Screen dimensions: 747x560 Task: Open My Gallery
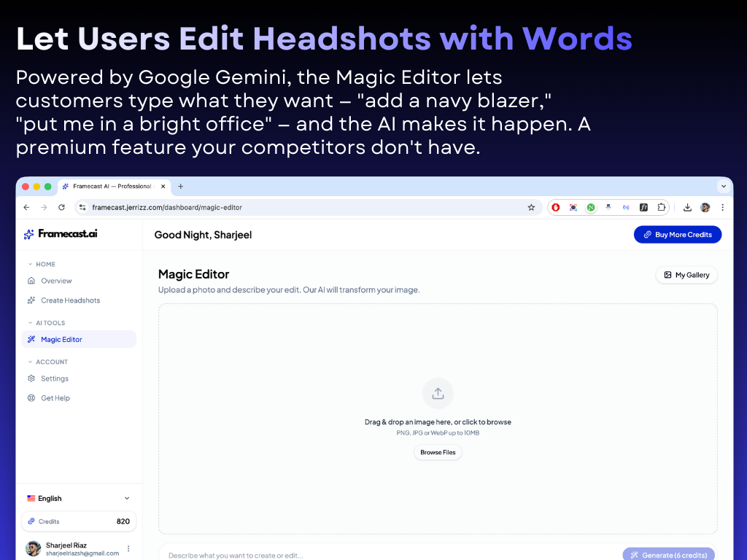point(686,275)
